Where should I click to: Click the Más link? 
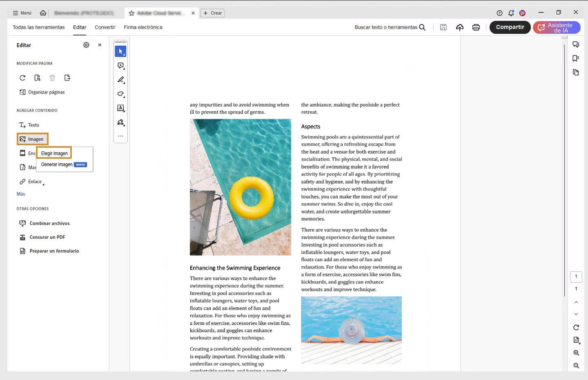point(21,194)
